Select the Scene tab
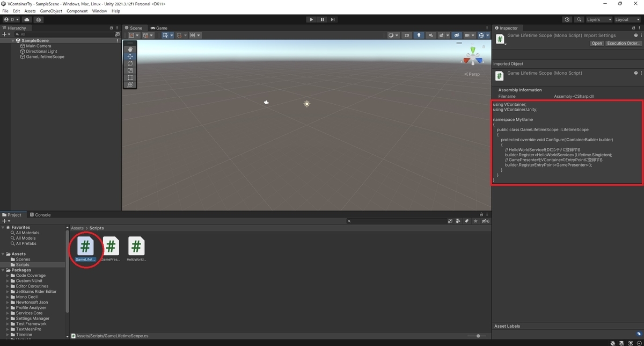This screenshot has height=346, width=644. tap(134, 28)
